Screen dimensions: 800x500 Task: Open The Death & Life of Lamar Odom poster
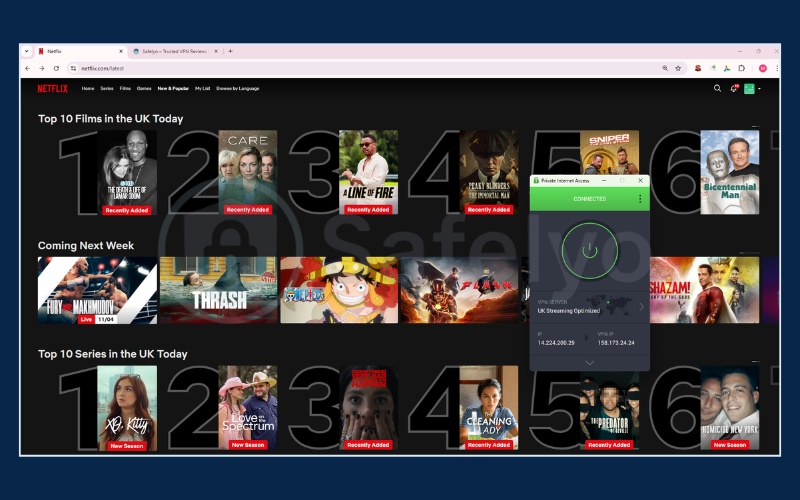tap(127, 172)
